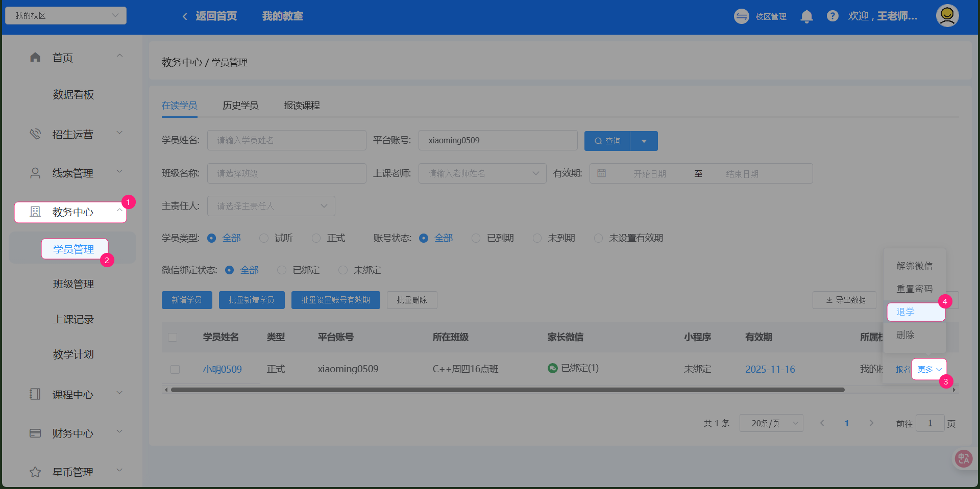
Task: Select the 试听 student type radio
Action: click(264, 238)
